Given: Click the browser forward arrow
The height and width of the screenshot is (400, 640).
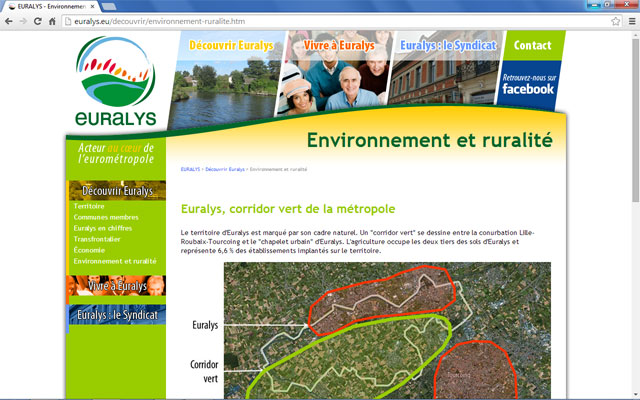Looking at the screenshot, I should coord(23,21).
